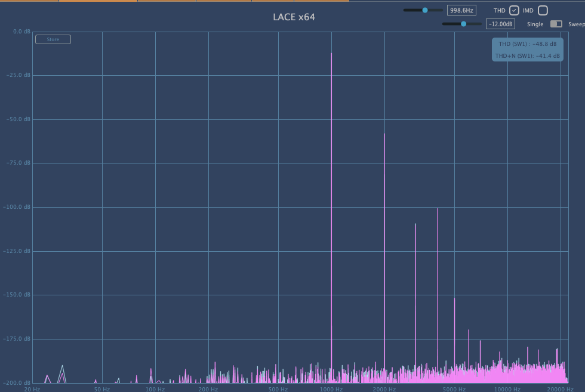Click the 50 Hz axis label
This screenshot has width=585, height=392.
tap(102, 390)
